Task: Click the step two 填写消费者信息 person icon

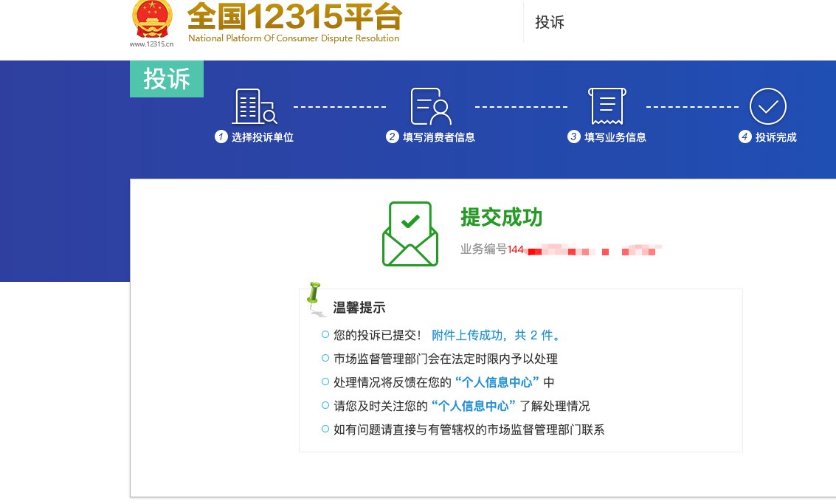Action: pyautogui.click(x=429, y=106)
